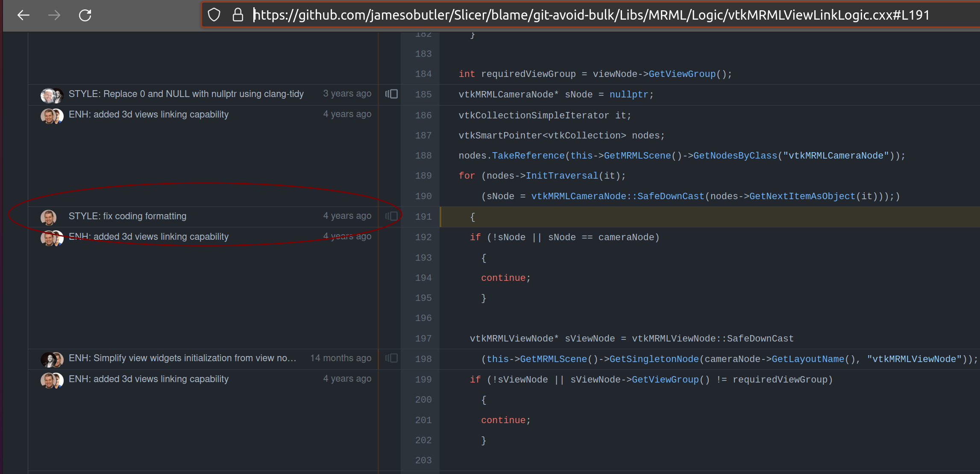Click the bottom avatars beside "ENH: added 3d views linking capability"
The image size is (980, 474).
click(x=51, y=380)
